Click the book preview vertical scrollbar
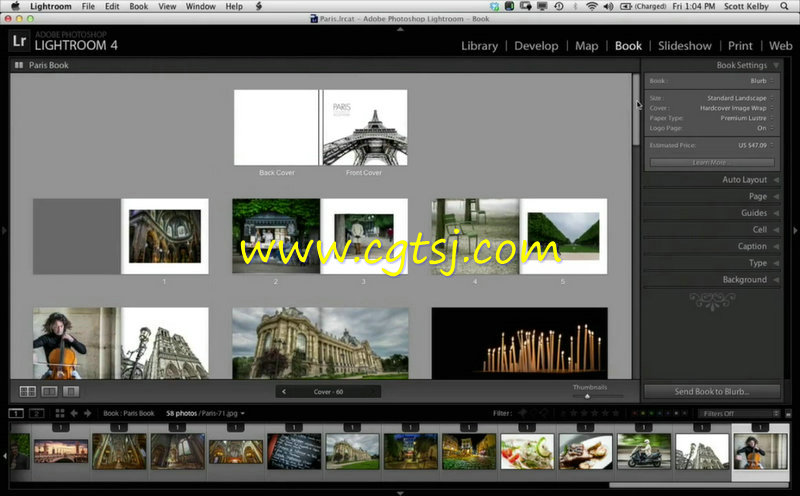The width and height of the screenshot is (800, 496). coord(636,110)
